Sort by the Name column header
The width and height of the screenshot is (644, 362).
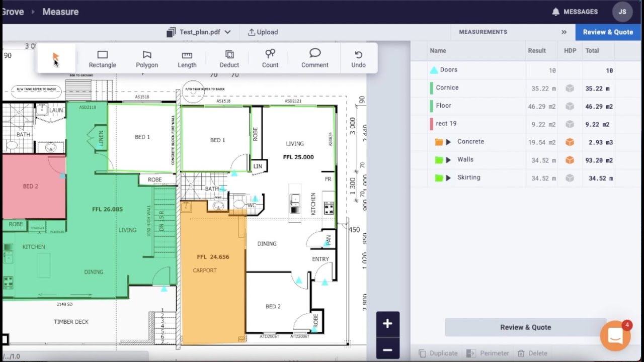438,51
